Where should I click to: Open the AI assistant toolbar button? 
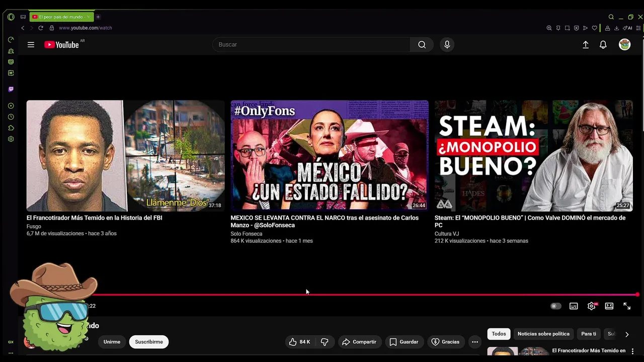[627, 28]
